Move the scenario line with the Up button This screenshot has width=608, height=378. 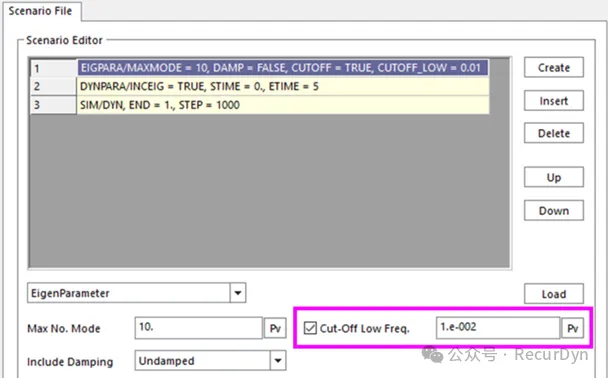pos(554,177)
